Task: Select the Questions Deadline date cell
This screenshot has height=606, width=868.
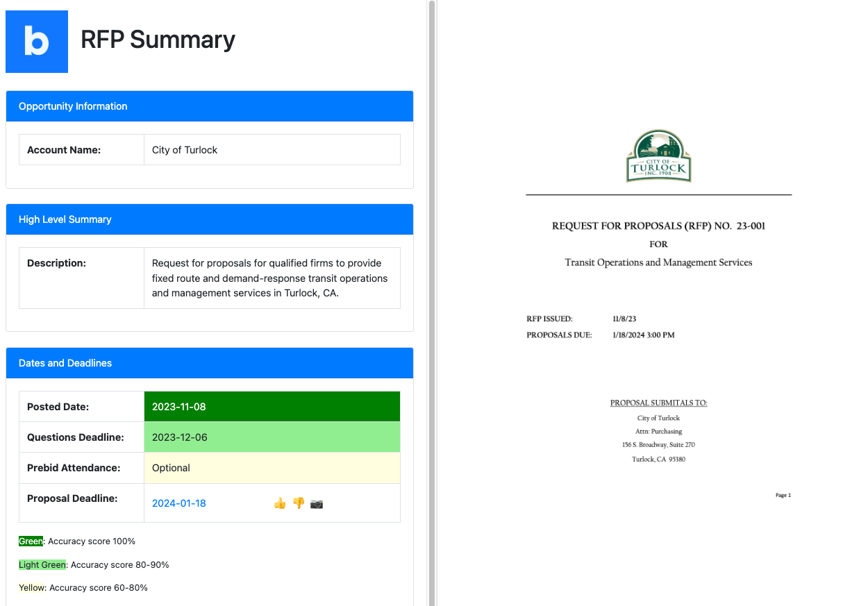Action: (x=272, y=437)
